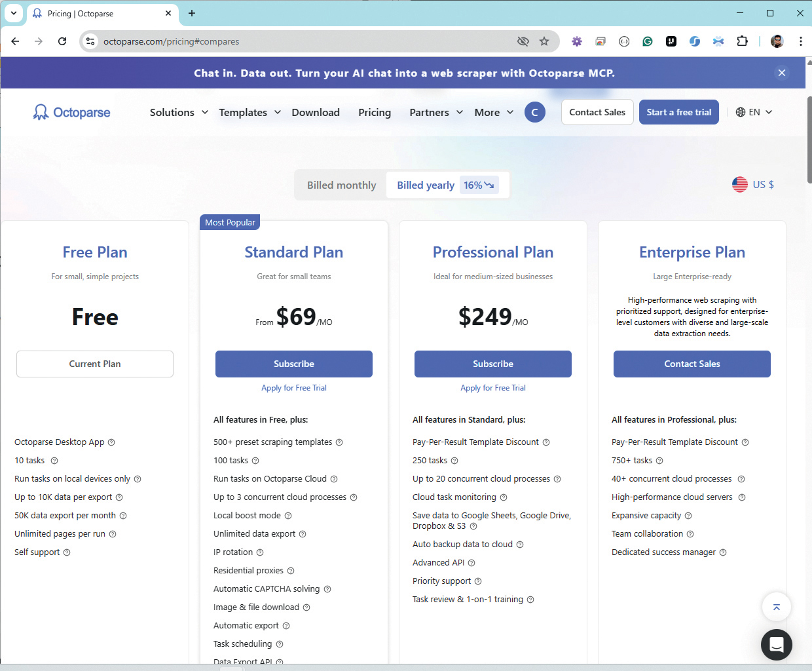
Task: Click the Most Popular badge
Action: point(230,222)
